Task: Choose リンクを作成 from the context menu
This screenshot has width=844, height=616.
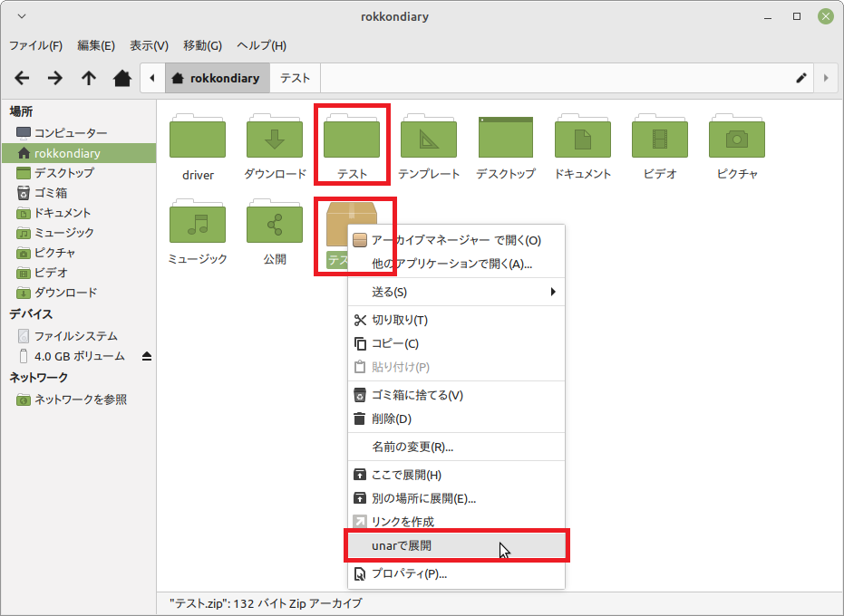Action: coord(457,522)
